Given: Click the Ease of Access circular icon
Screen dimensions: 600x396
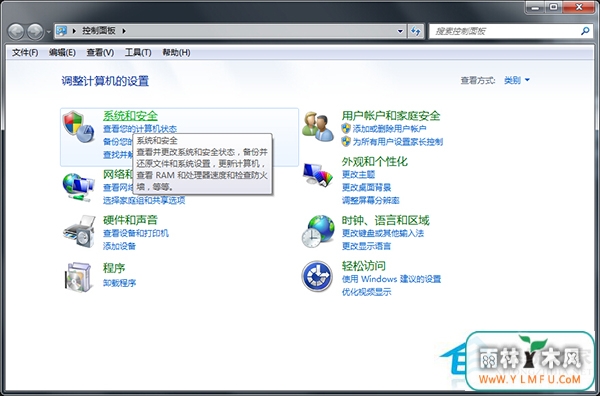Looking at the screenshot, I should (x=317, y=276).
